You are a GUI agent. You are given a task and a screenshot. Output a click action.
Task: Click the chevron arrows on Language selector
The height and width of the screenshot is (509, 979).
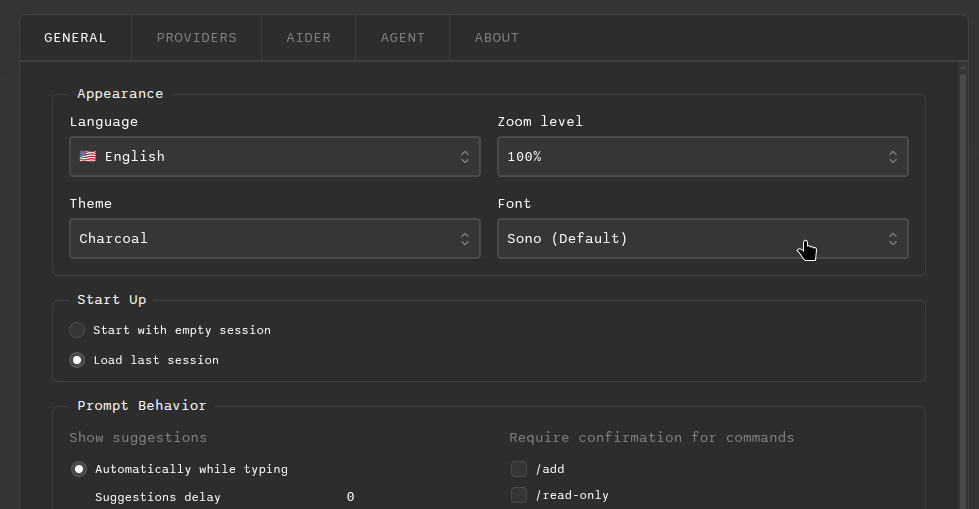pyautogui.click(x=465, y=157)
